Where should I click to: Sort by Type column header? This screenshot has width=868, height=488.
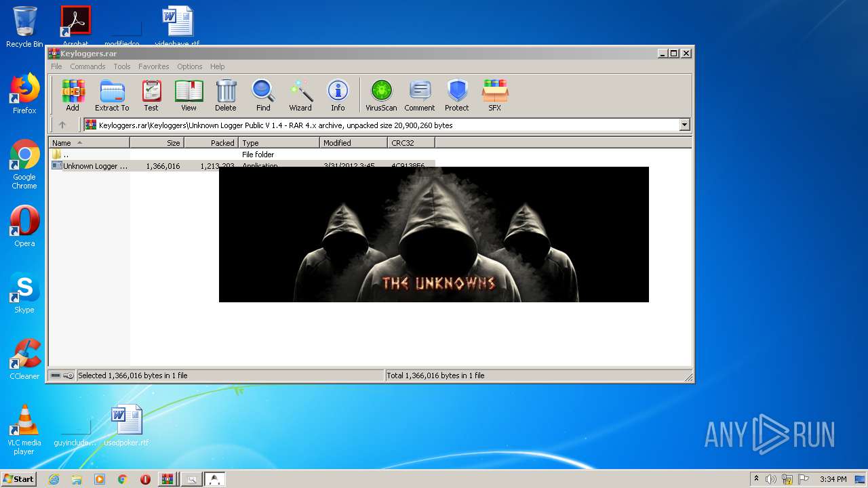tap(279, 143)
